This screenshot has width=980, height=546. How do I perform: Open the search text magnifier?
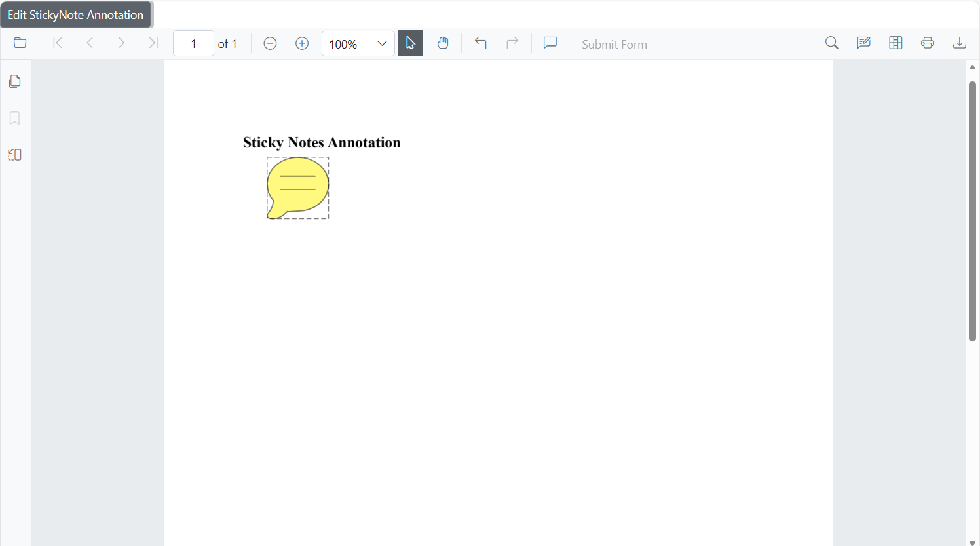(x=832, y=43)
